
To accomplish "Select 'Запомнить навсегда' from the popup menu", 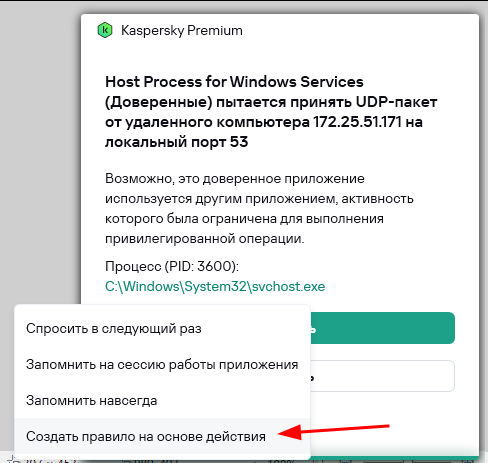I will 92,401.
